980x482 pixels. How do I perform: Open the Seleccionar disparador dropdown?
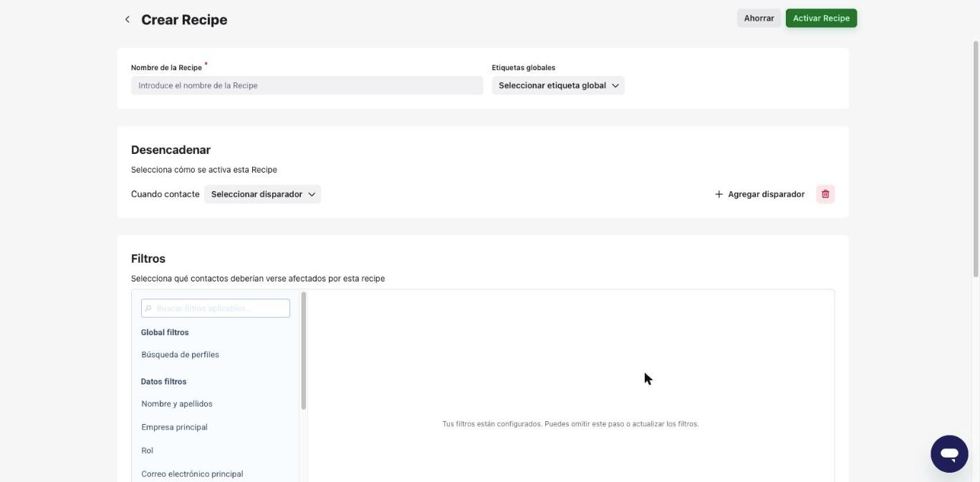(x=262, y=194)
